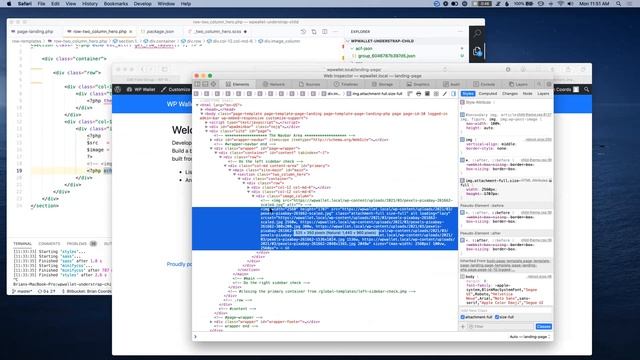
Task: Open the Layers tab in Web Inspector toolbar
Action: [x=519, y=84]
